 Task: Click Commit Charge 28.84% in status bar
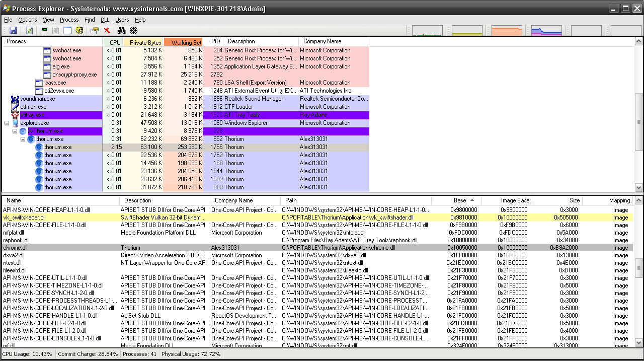click(88, 354)
